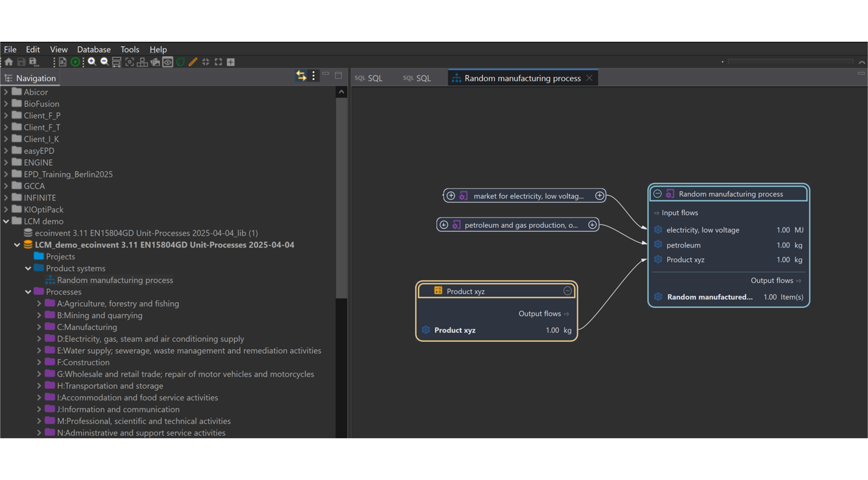Image resolution: width=868 pixels, height=480 pixels.
Task: Open the Database menu
Action: pyautogui.click(x=94, y=49)
